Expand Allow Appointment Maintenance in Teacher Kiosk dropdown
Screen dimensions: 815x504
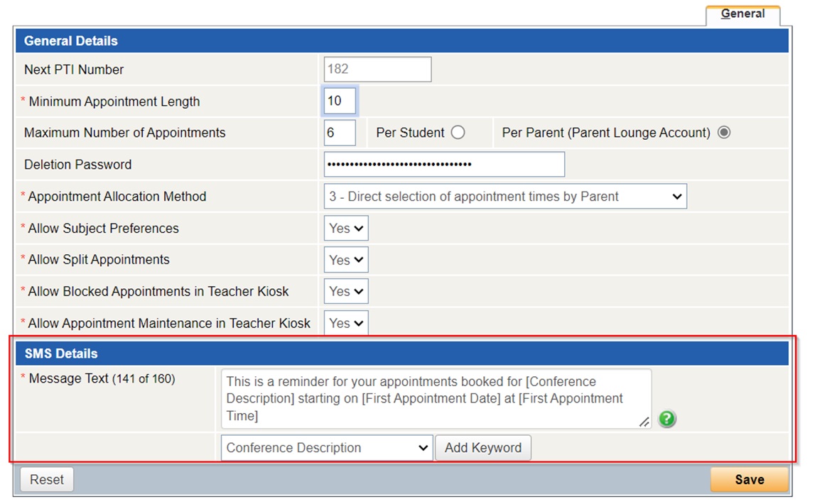[346, 323]
